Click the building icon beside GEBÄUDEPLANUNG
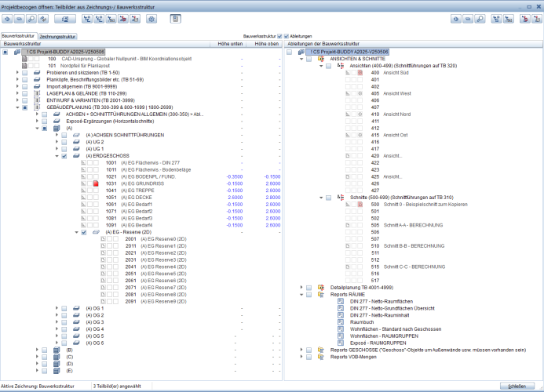The image size is (544, 392). (36, 107)
